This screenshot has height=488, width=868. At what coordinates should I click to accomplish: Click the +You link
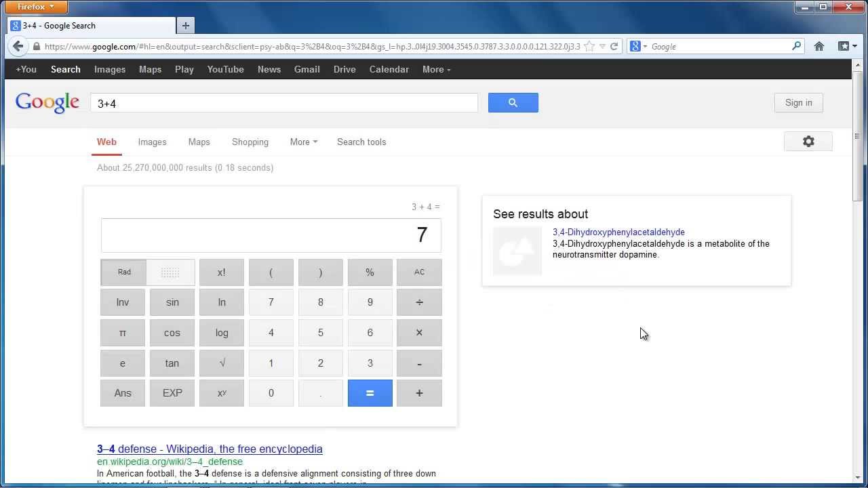[26, 69]
